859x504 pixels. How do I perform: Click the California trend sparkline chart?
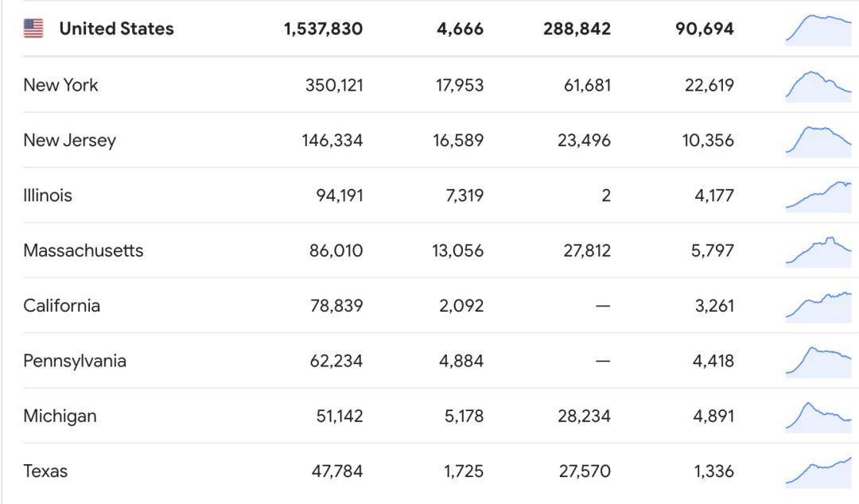[818, 306]
